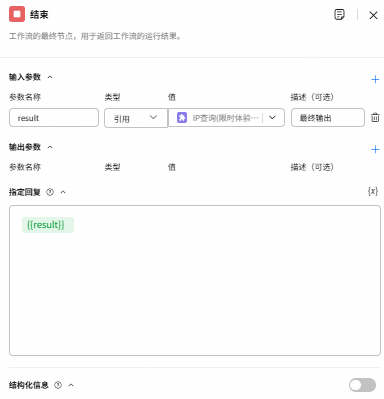Insert variable via {x} icon
This screenshot has height=399, width=384.
click(373, 191)
